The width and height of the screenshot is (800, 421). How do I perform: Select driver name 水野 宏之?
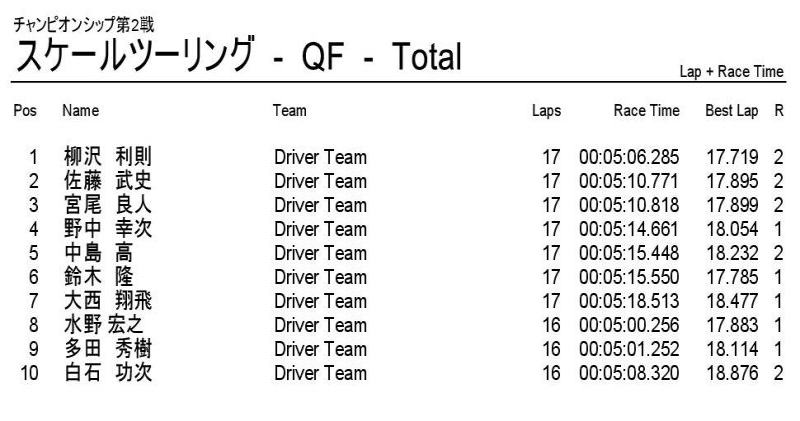click(x=104, y=325)
